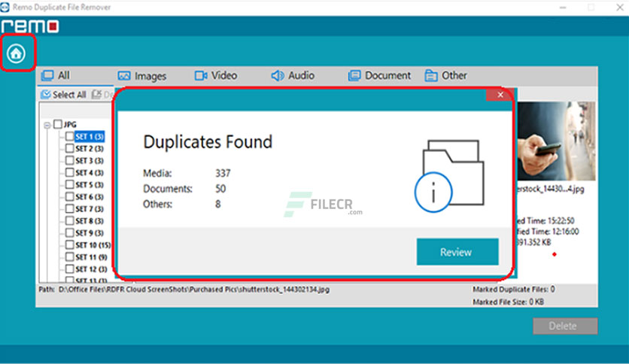
Task: Collapse the JPG tree node
Action: click(x=47, y=125)
